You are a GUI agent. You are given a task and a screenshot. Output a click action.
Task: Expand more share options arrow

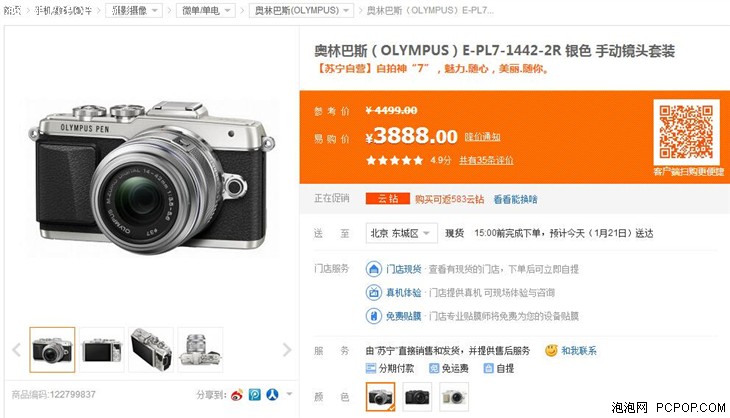[289, 394]
